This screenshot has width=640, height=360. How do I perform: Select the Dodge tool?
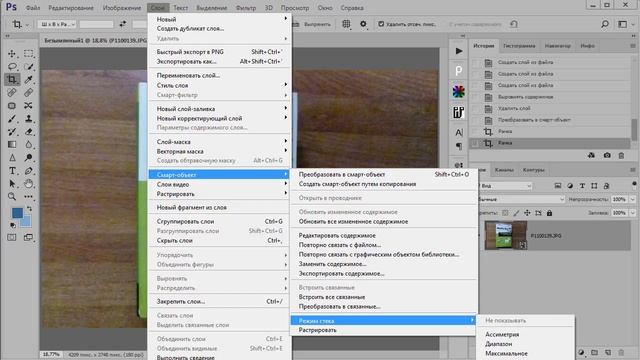point(29,158)
